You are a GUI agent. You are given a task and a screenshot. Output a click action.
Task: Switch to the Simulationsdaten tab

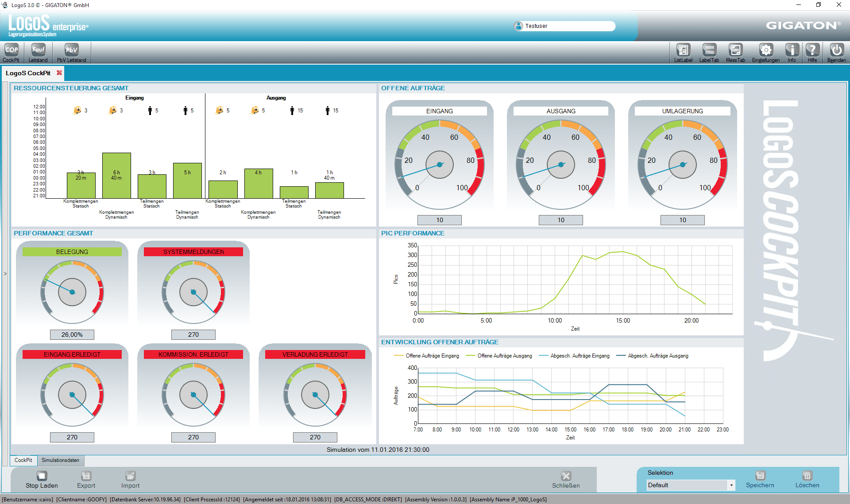(60, 460)
